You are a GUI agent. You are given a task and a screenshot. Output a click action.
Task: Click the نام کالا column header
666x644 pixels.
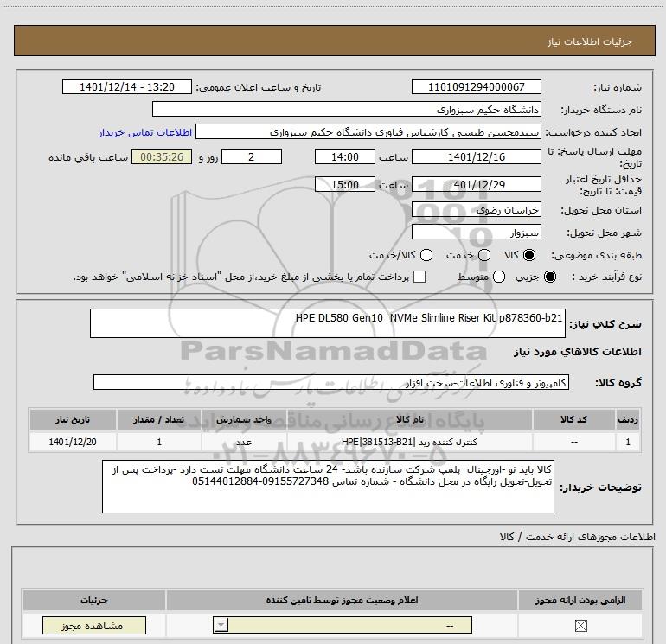click(x=410, y=419)
